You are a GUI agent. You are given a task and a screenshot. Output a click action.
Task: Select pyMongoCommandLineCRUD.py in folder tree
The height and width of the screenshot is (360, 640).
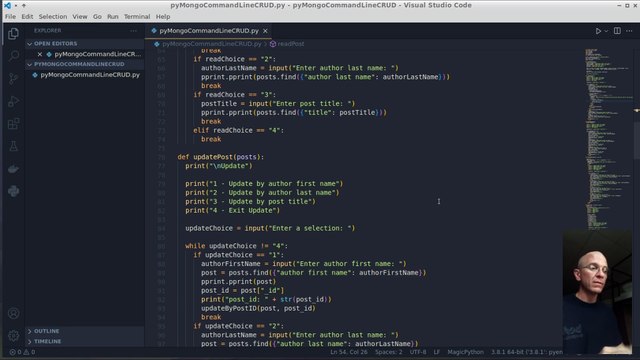85,75
